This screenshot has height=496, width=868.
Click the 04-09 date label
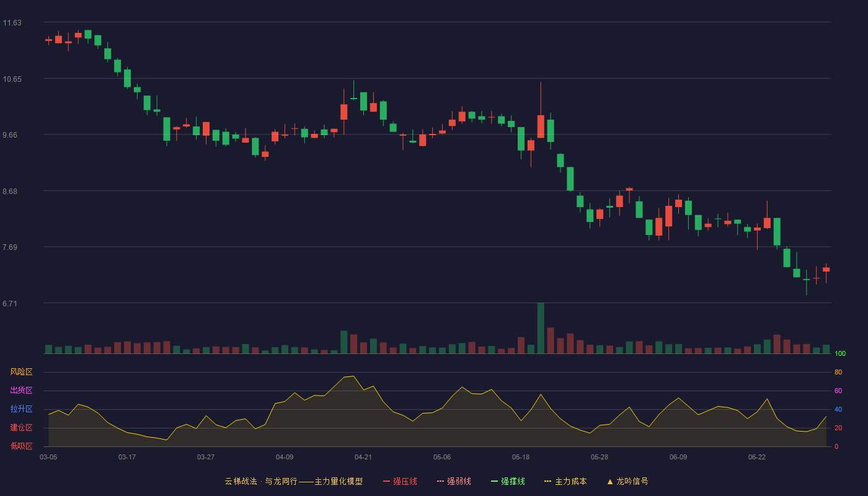coord(285,457)
